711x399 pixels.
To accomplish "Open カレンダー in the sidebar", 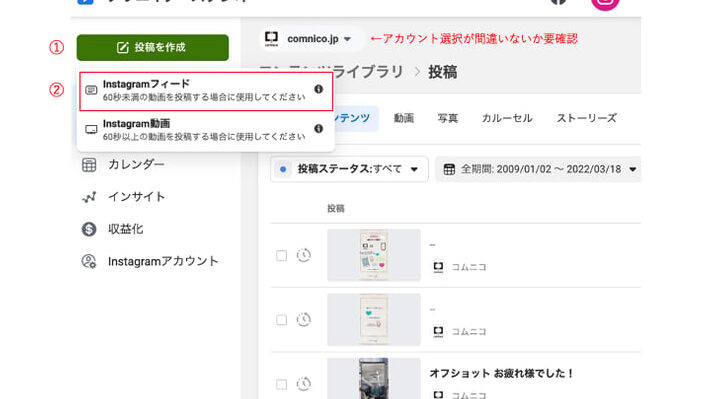I will (x=136, y=164).
